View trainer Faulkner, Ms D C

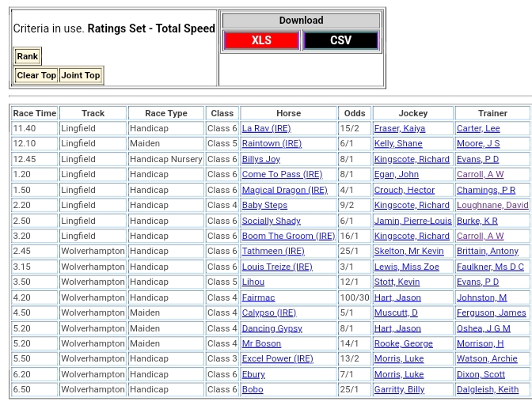(x=490, y=267)
